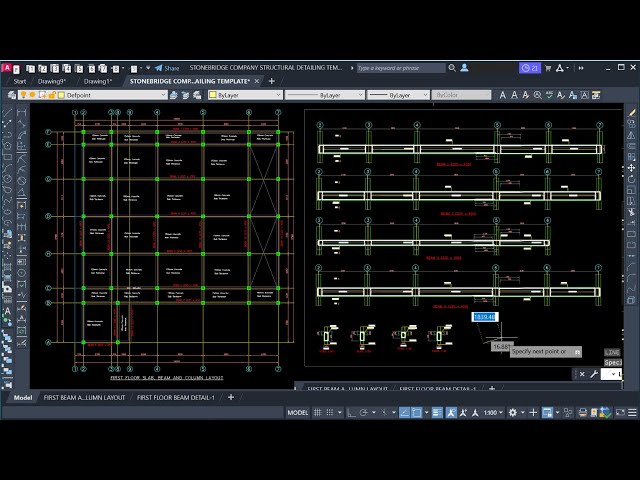The image size is (640, 480).
Task: Open the Autodesk App Store cart icon
Action: pos(548,68)
